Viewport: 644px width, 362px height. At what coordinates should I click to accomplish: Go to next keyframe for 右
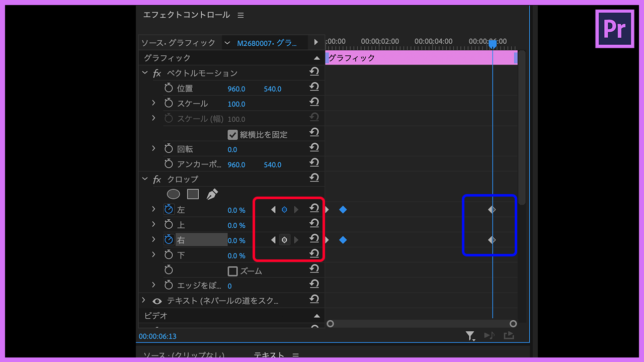point(296,240)
